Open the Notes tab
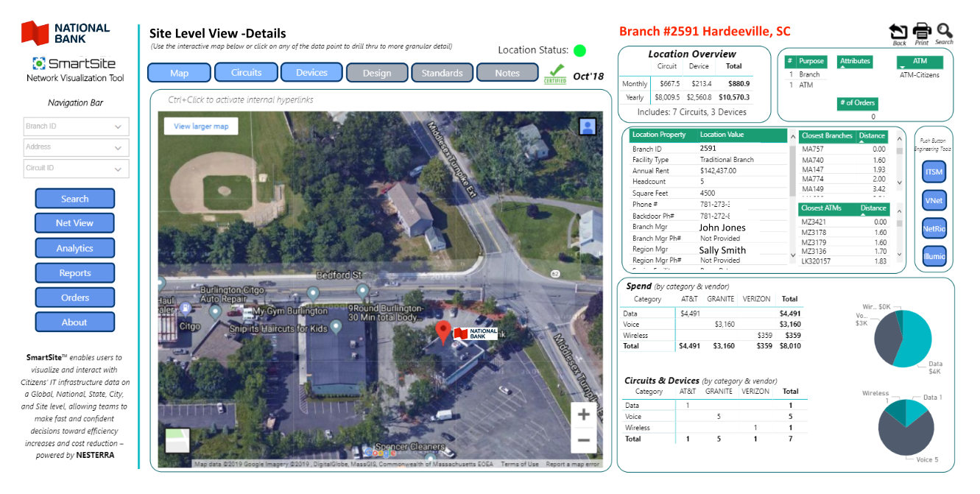The image size is (980, 494). [x=507, y=73]
